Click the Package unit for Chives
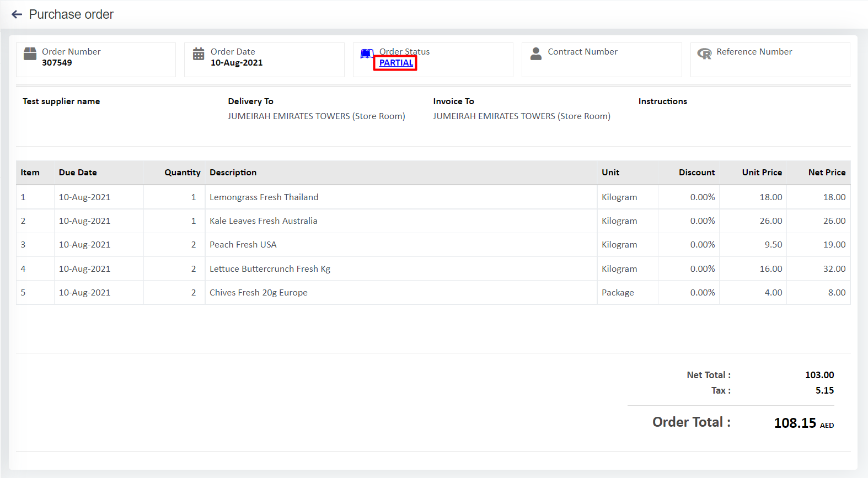Image resolution: width=868 pixels, height=478 pixels. [618, 293]
